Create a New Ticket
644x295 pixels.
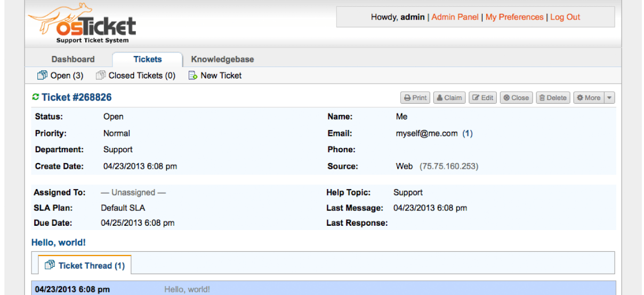coord(215,76)
